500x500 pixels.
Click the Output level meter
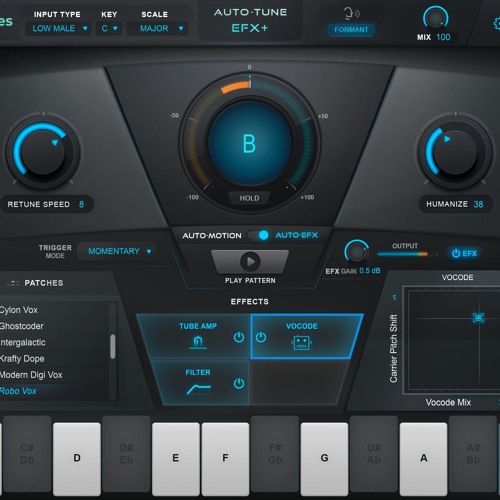pyautogui.click(x=407, y=254)
